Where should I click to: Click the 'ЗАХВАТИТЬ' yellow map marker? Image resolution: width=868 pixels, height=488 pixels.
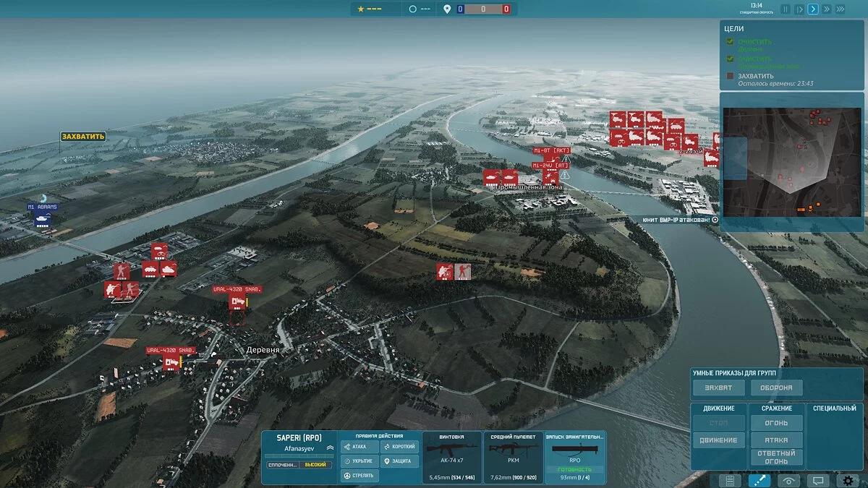tap(83, 136)
